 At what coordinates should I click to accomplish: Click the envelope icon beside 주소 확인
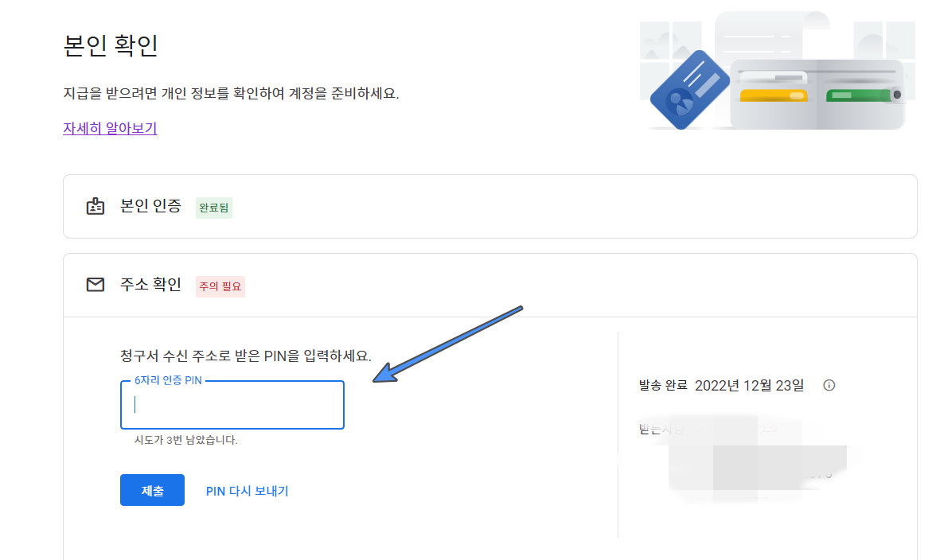96,284
